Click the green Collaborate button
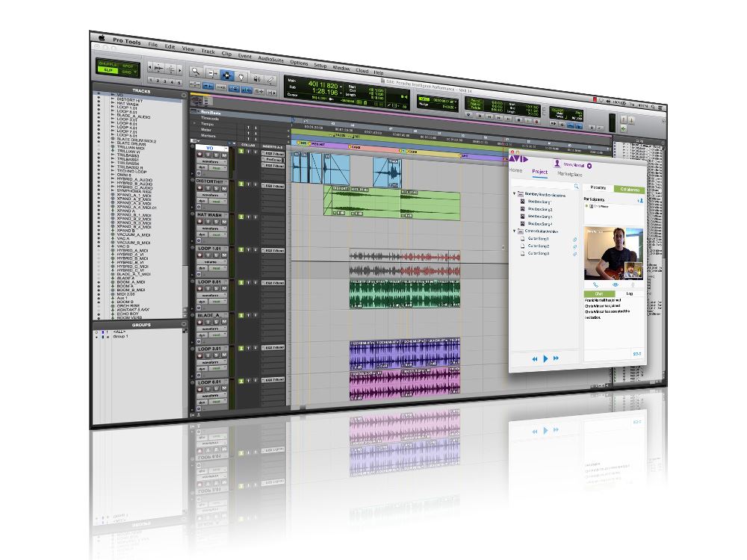The height and width of the screenshot is (560, 747). 629,190
